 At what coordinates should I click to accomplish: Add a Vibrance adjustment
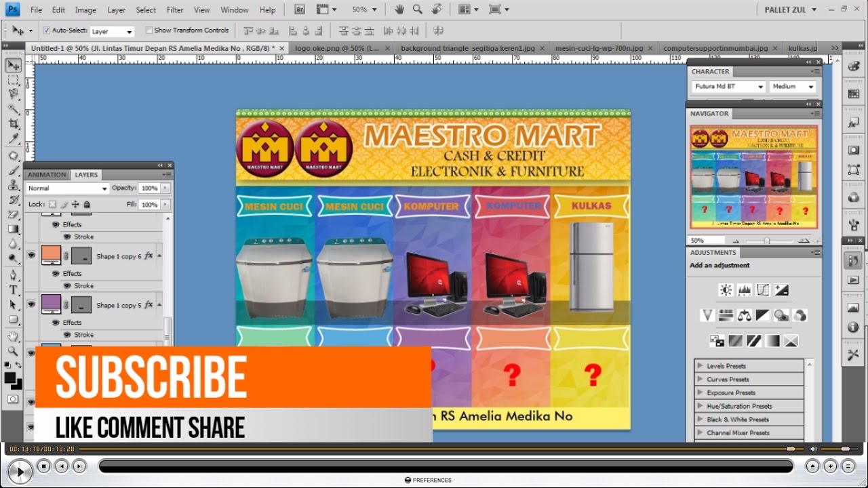708,315
